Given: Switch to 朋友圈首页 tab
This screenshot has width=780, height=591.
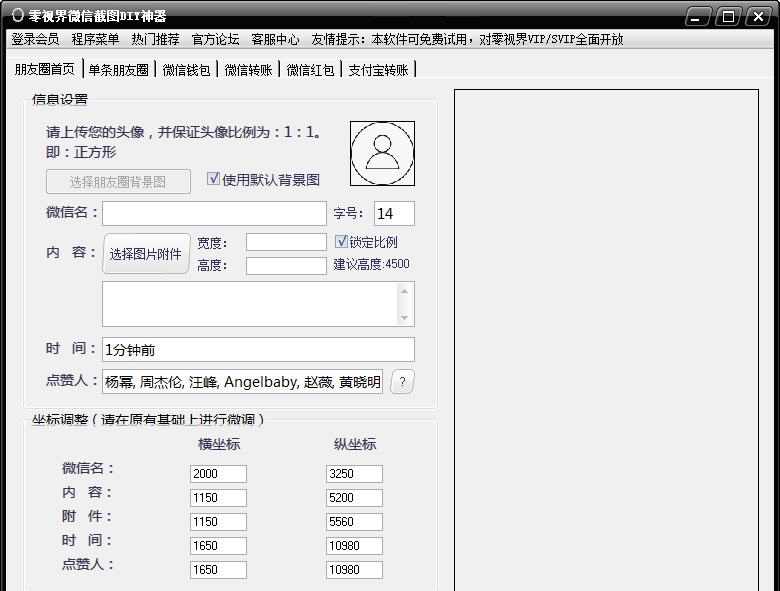Looking at the screenshot, I should coord(45,69).
